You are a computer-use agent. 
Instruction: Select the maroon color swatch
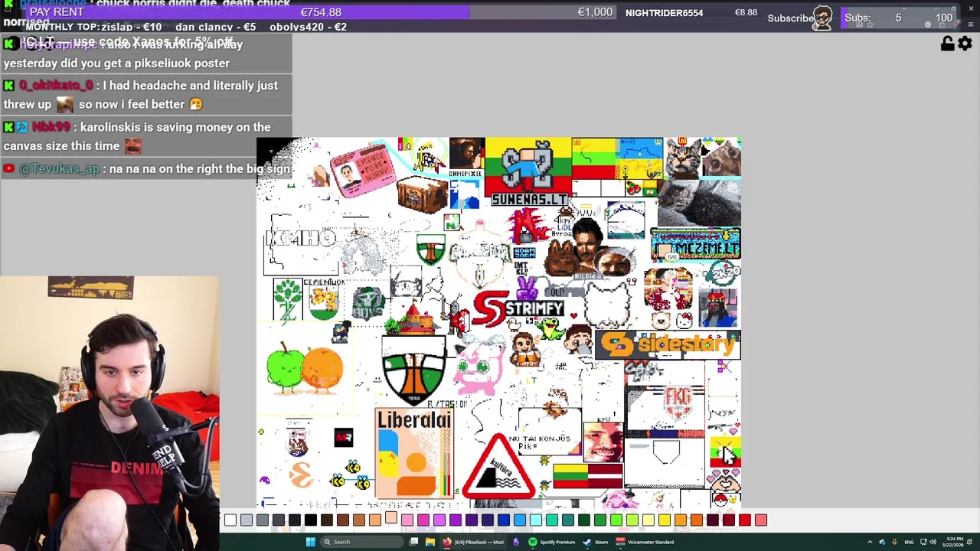point(713,520)
